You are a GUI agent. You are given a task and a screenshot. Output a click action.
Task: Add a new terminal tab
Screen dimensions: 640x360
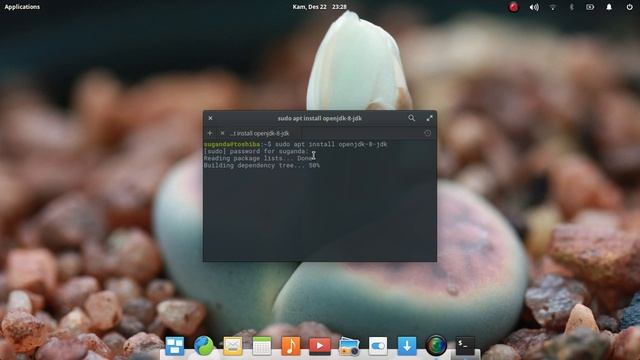coord(210,133)
